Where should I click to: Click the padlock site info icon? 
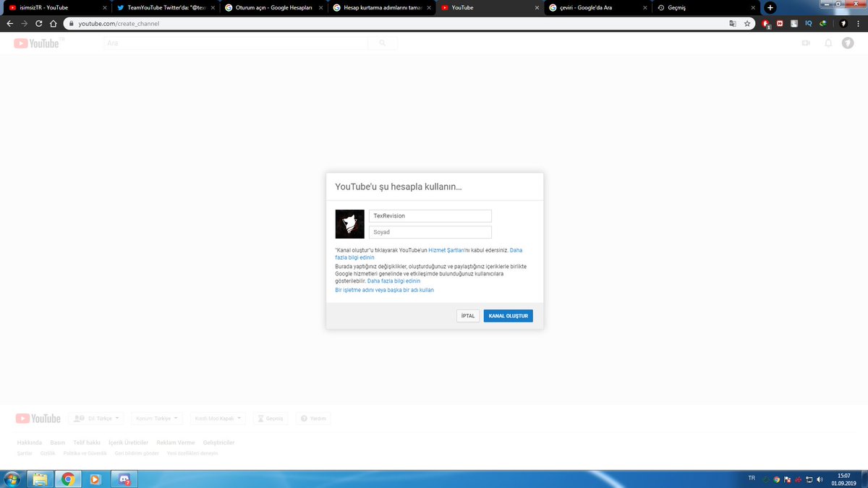pyautogui.click(x=71, y=23)
